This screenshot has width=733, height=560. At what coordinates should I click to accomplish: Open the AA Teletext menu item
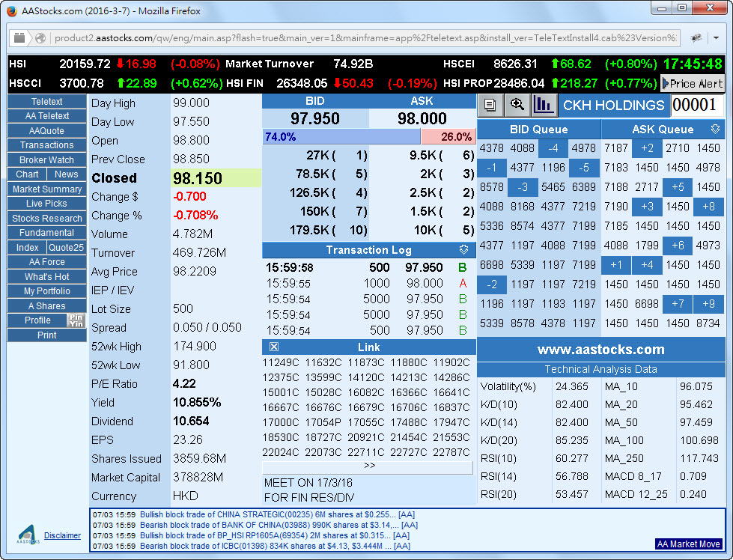click(46, 116)
